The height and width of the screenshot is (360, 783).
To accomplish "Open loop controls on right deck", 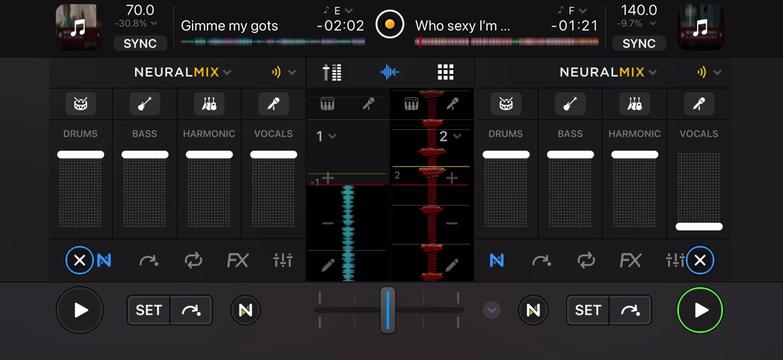I will [x=586, y=260].
